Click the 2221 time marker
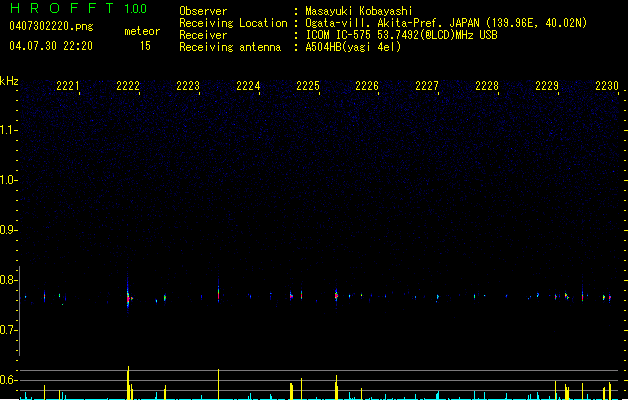629x400 pixels. click(x=68, y=86)
